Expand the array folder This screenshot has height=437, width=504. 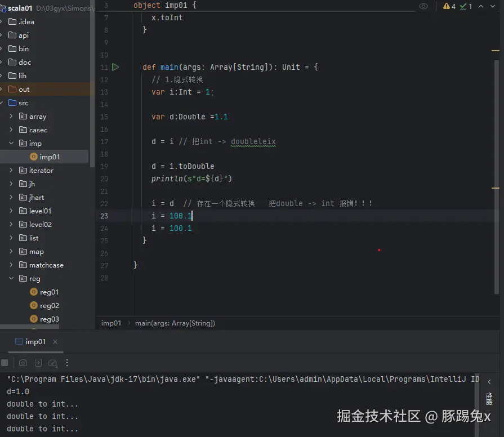click(11, 116)
